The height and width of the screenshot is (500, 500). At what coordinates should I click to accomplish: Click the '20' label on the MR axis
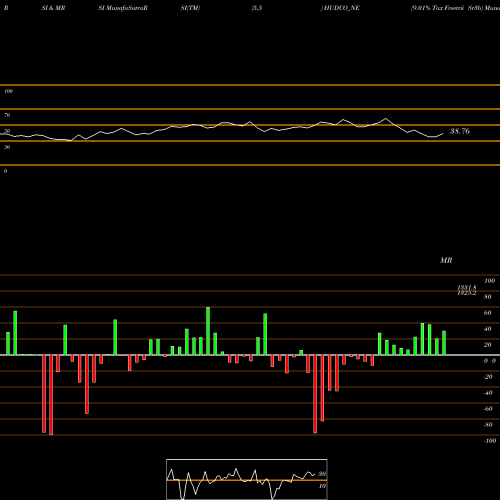point(488,345)
